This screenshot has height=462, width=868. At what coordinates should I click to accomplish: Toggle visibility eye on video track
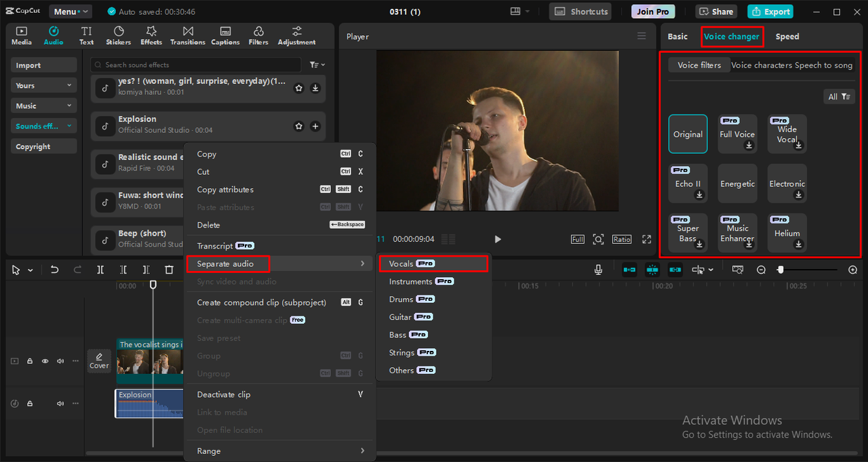(x=45, y=361)
